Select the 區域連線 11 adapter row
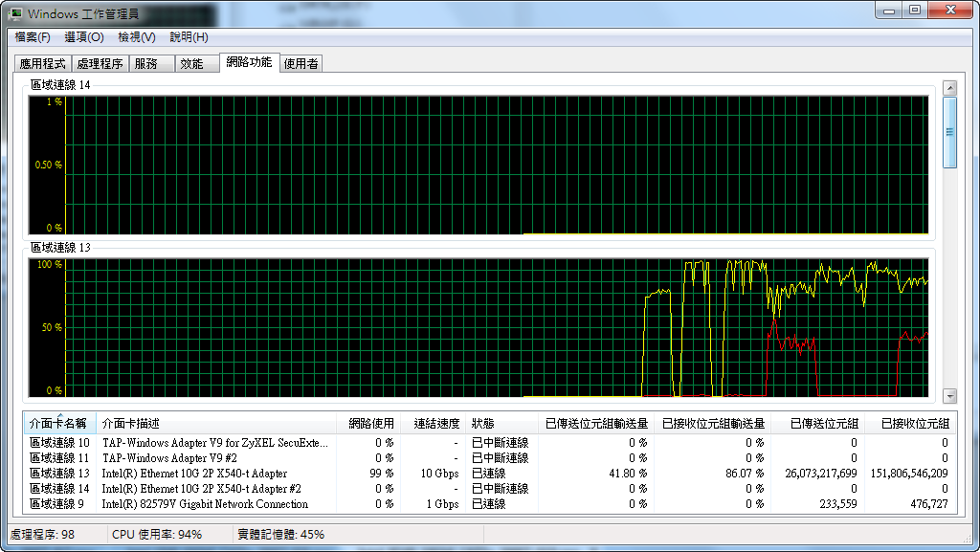Screen dimensions: 980x552 pos(490,457)
